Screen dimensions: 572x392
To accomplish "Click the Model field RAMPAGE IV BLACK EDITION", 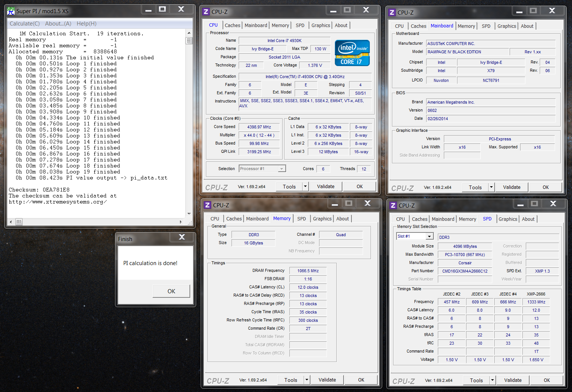I will [x=468, y=52].
